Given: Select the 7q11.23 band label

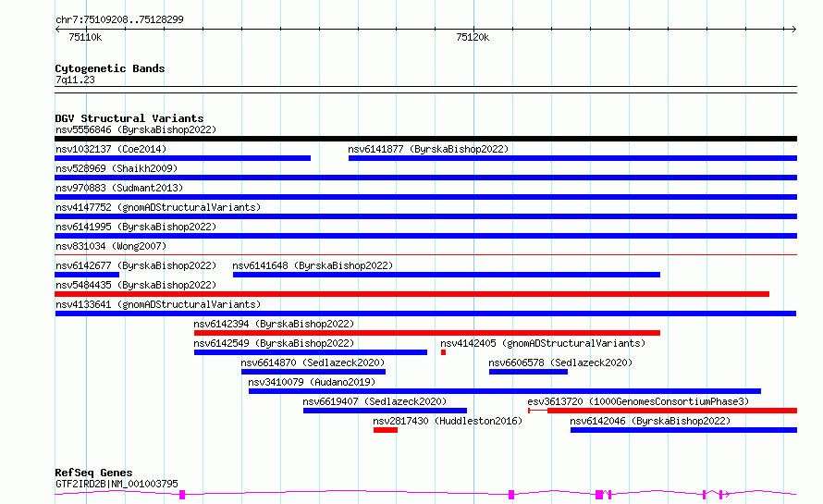Looking at the screenshot, I should (75, 80).
